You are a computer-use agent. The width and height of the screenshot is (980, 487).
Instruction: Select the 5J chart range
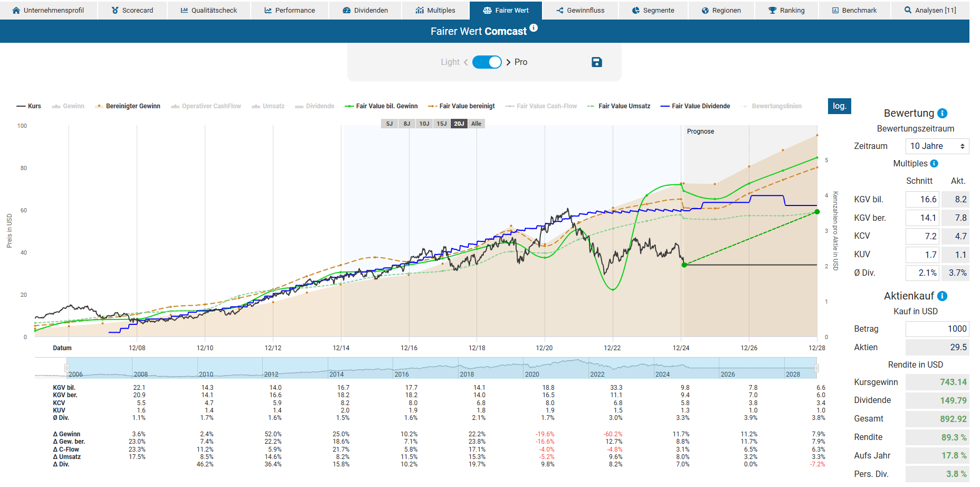(x=389, y=124)
